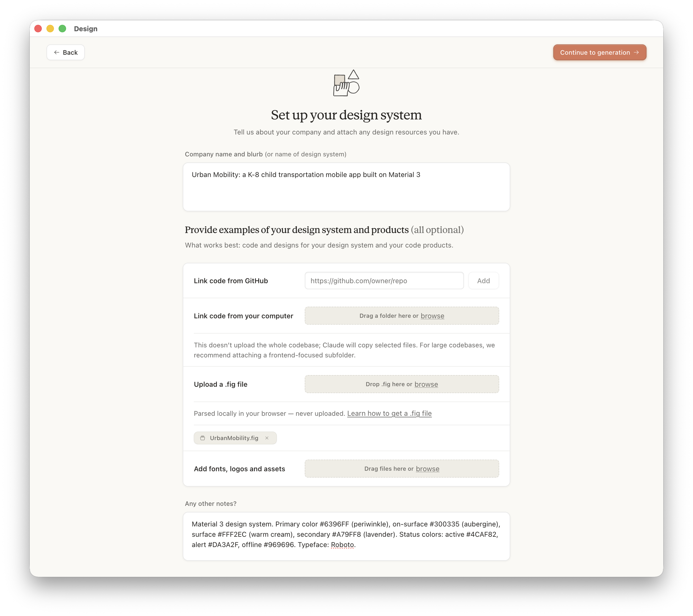Click the company name and blurb text area
The width and height of the screenshot is (693, 616).
pyautogui.click(x=346, y=187)
